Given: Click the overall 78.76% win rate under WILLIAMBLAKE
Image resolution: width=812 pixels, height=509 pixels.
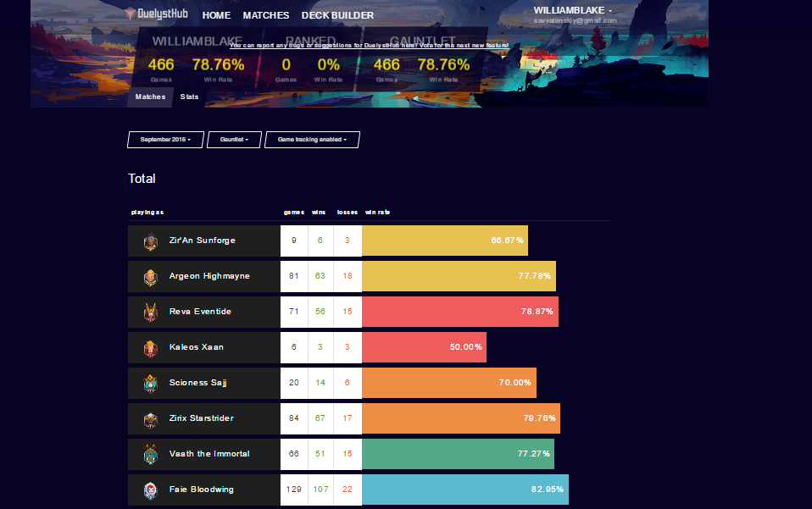Looking at the screenshot, I should (x=218, y=65).
